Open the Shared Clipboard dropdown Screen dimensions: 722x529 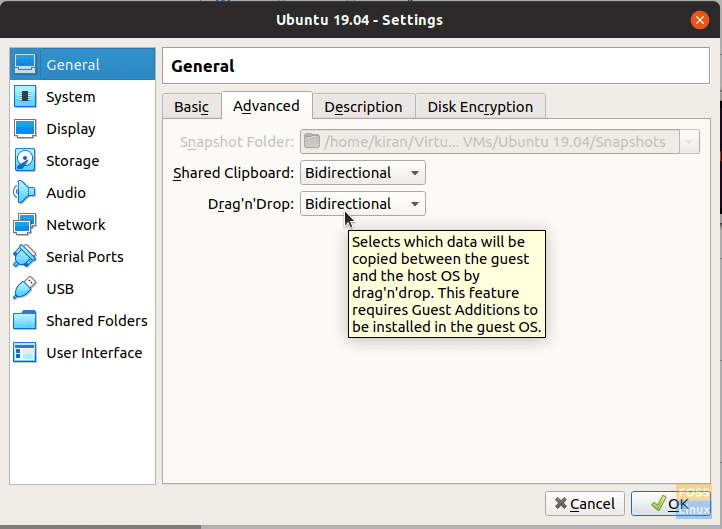[363, 173]
